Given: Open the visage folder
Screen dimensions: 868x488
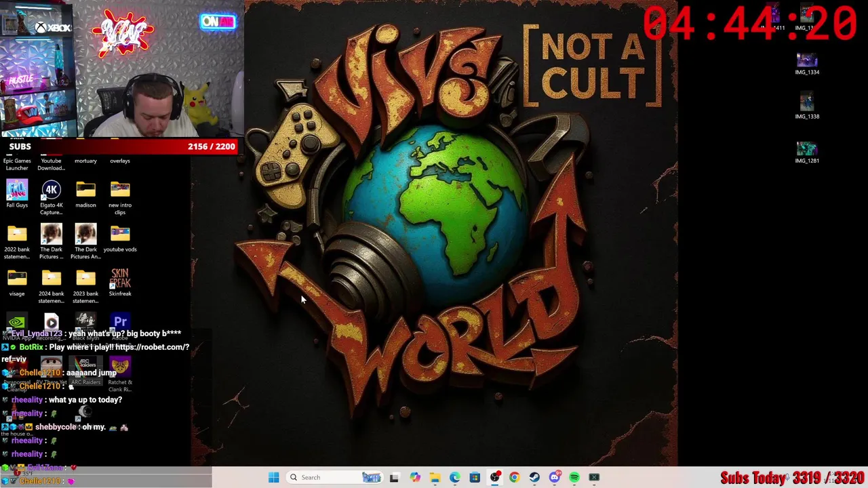Looking at the screenshot, I should (17, 283).
